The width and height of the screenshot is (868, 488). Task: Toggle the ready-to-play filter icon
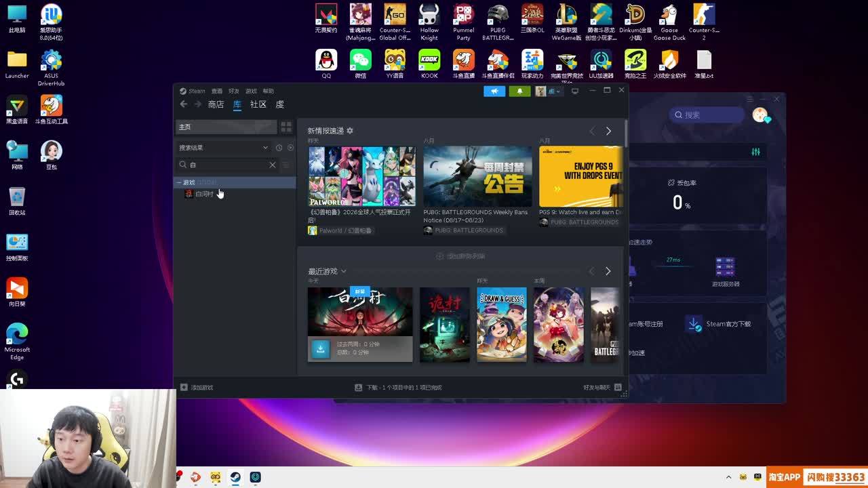pyautogui.click(x=290, y=148)
